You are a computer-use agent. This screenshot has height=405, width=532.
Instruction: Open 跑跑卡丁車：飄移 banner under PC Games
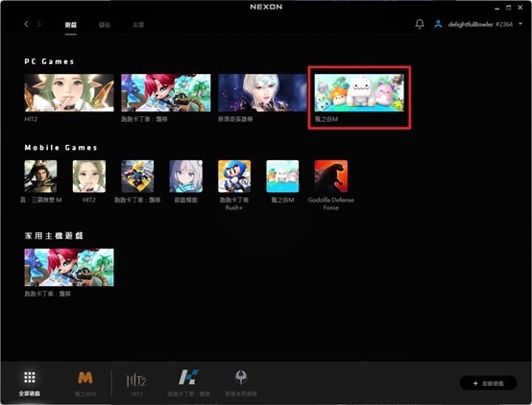tap(166, 93)
